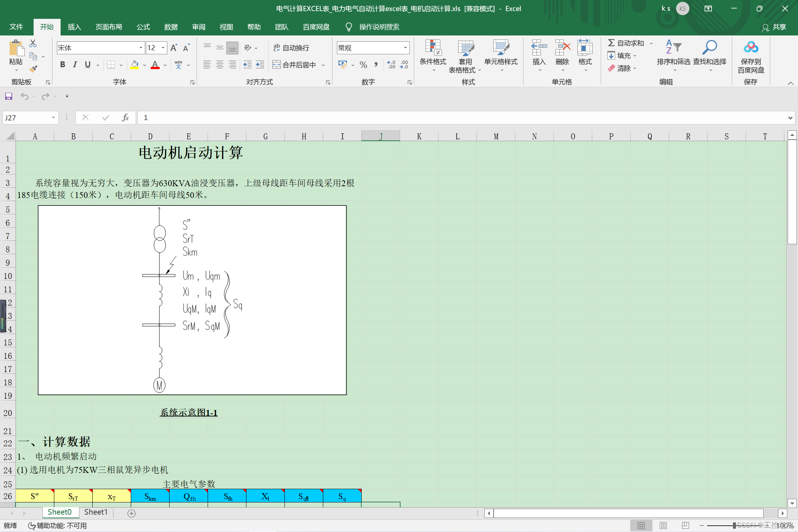Image resolution: width=798 pixels, height=532 pixels.
Task: Open the 公式 ribbon tab
Action: (143, 27)
